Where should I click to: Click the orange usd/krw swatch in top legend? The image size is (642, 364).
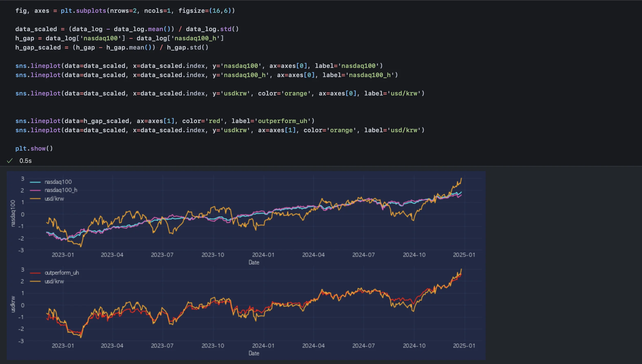[x=35, y=199]
